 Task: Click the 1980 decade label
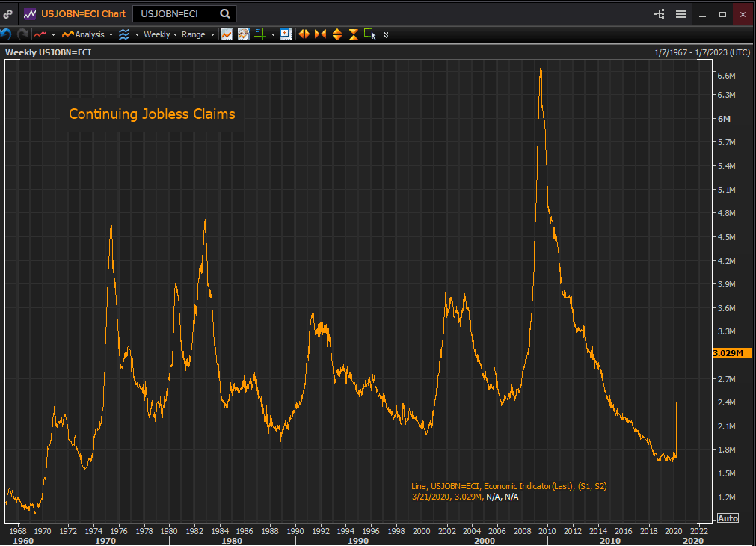tap(232, 541)
